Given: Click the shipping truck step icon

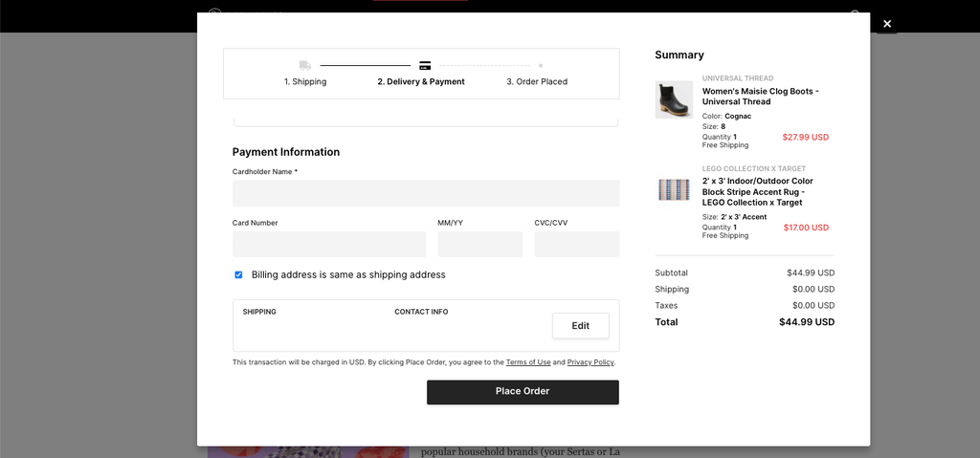Looking at the screenshot, I should pyautogui.click(x=304, y=65).
